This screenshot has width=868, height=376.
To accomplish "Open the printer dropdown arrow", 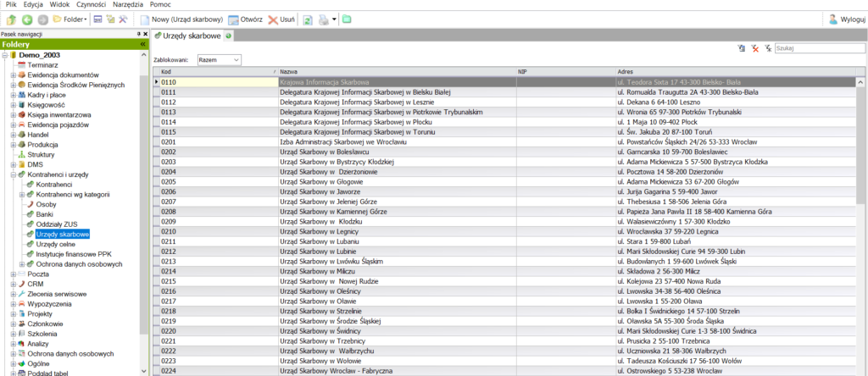I will 334,19.
